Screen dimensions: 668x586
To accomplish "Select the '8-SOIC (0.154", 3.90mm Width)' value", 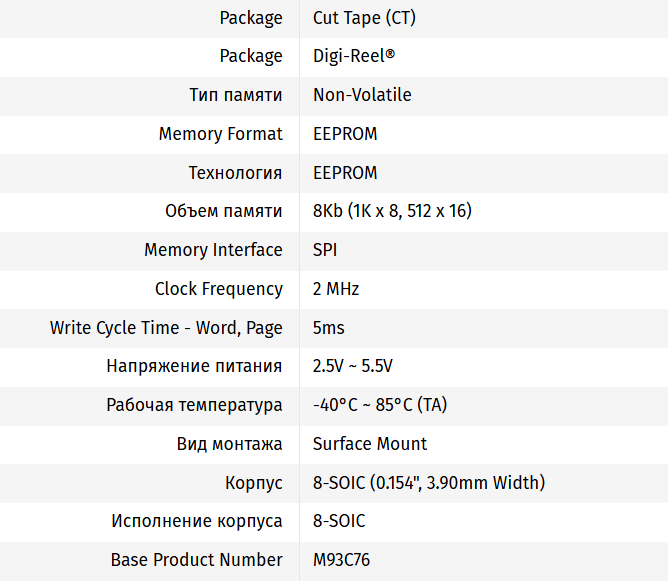I will tap(429, 483).
